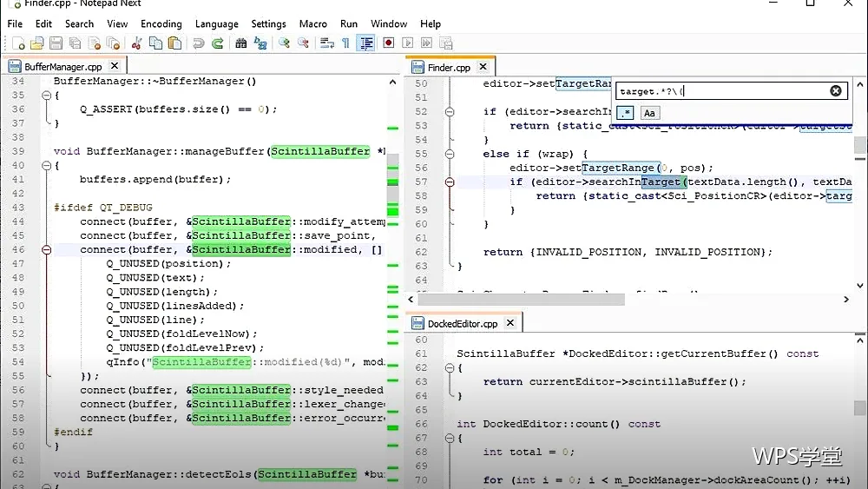Open the Language menu
This screenshot has width=868, height=489.
[x=216, y=23]
